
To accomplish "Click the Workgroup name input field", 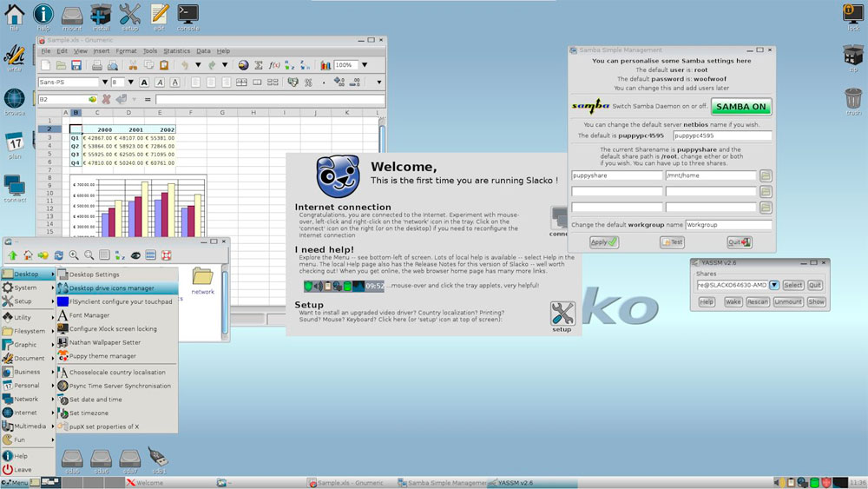I will tap(728, 225).
